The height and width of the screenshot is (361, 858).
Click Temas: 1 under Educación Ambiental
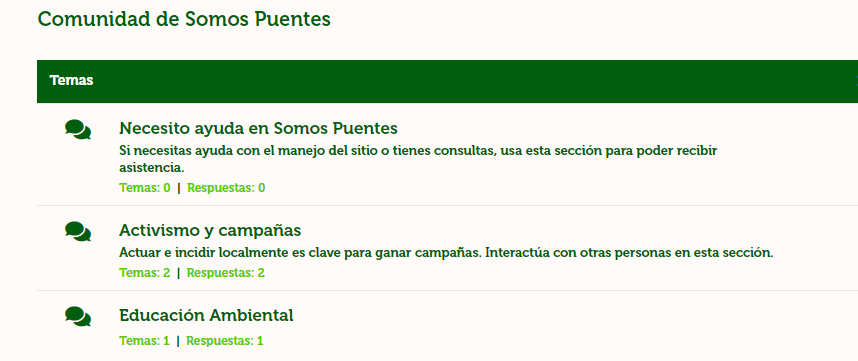tap(144, 341)
